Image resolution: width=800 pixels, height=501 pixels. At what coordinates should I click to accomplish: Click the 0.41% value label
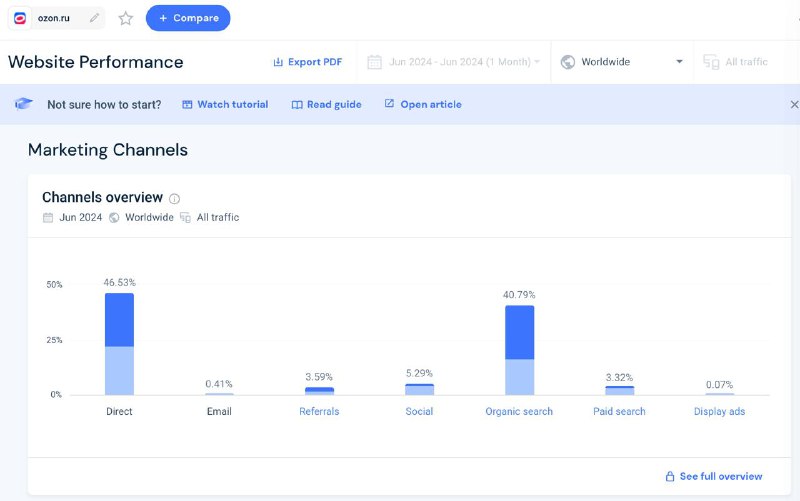[219, 384]
